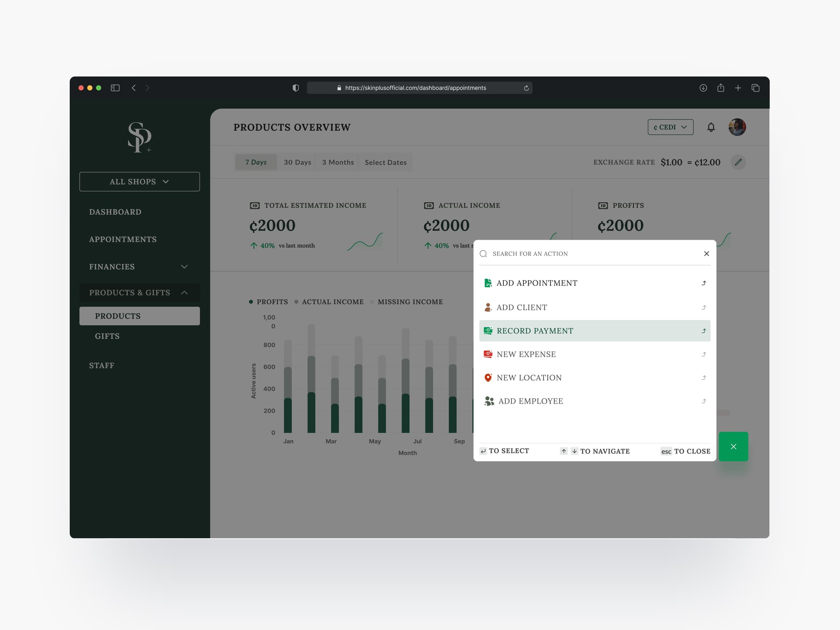The width and height of the screenshot is (840, 630).
Task: Open Appointments in the sidebar
Action: (x=123, y=240)
